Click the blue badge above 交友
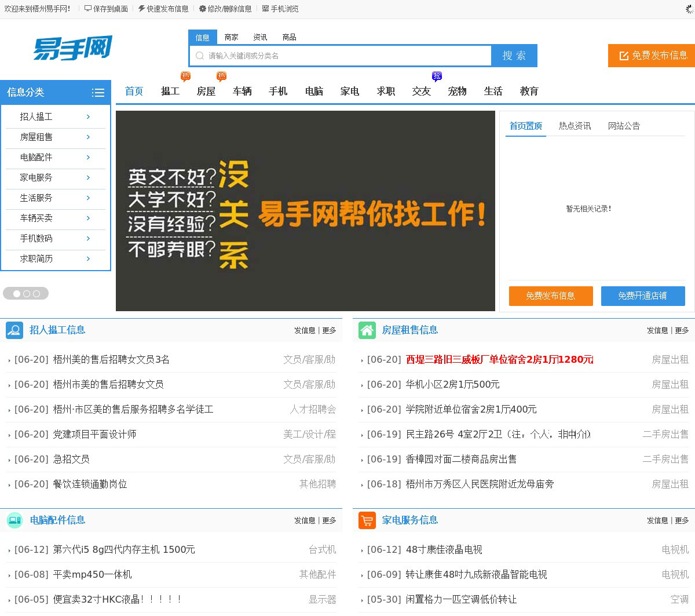Viewport: 695px width, 616px height. click(x=437, y=76)
